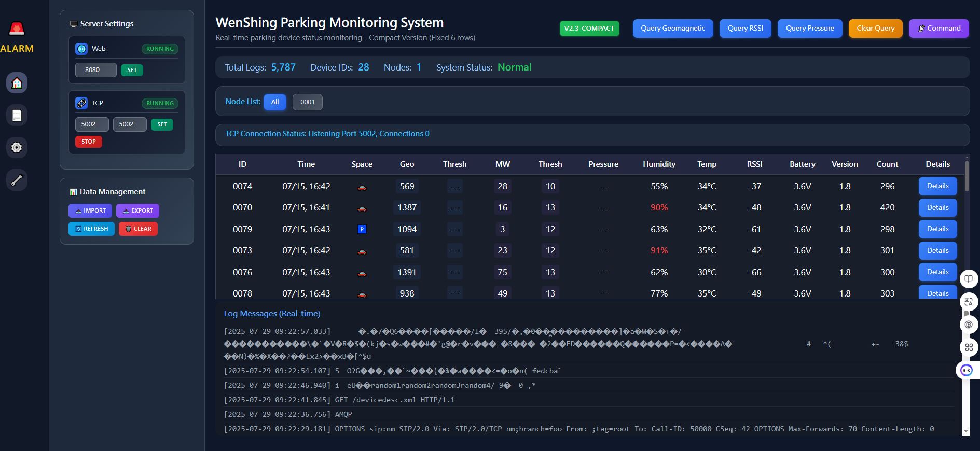Click the device table vertical scrollbar
Image resolution: width=980 pixels, height=451 pixels.
[967, 176]
